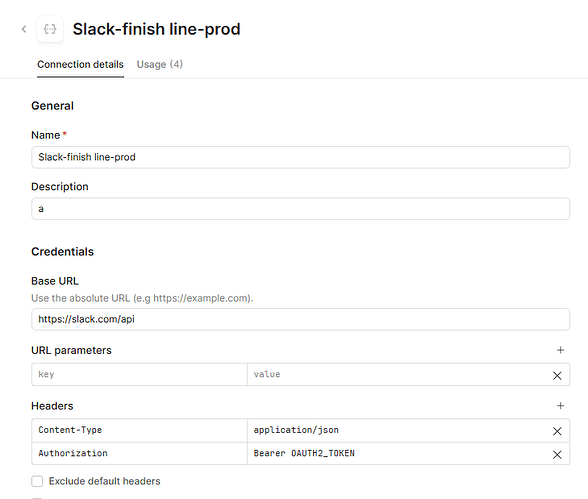Screen dimensions: 588x499
Task: Click the URL parameter value field
Action: (x=398, y=374)
